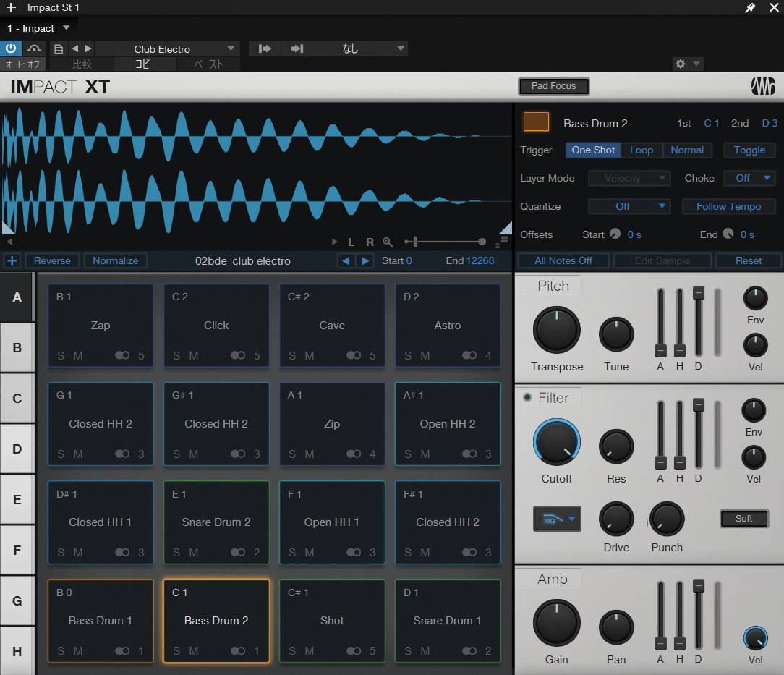Screen dimensions: 784x675
Task: Toggle the instrument power button
Action: coord(11,48)
